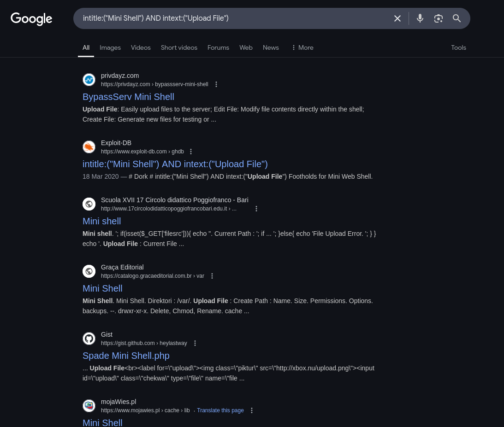This screenshot has height=427, width=504.
Task: Open options menu for Exploit-DB result
Action: (191, 152)
